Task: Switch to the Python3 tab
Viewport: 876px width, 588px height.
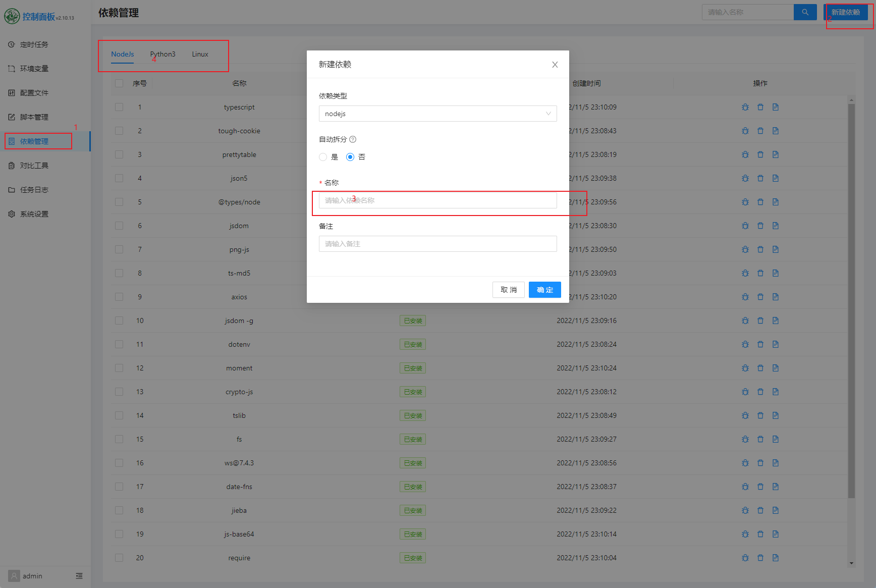Action: click(162, 54)
